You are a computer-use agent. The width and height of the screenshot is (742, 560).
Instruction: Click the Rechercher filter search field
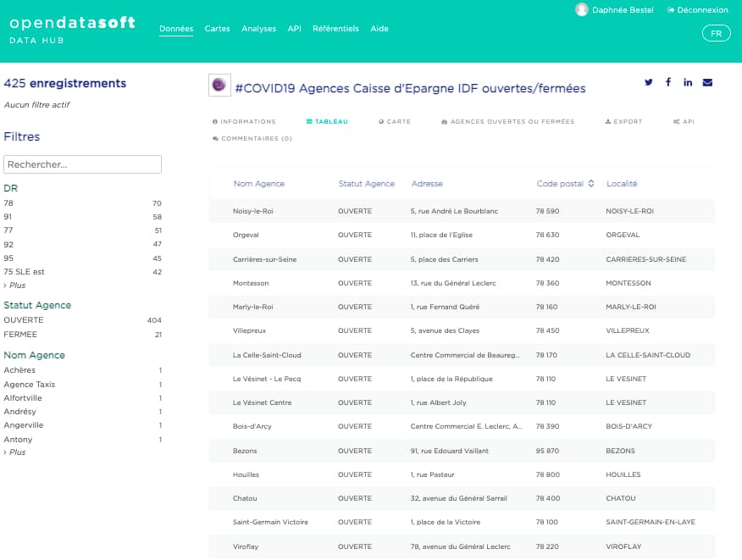pos(82,164)
